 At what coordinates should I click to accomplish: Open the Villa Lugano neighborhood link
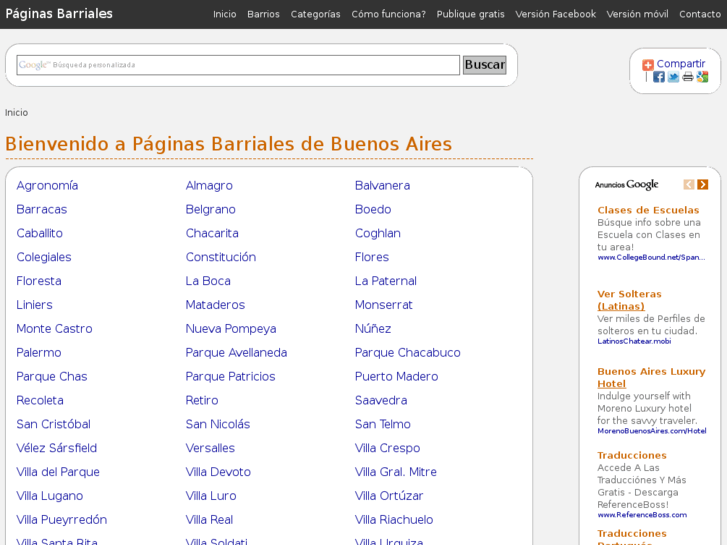pyautogui.click(x=50, y=496)
